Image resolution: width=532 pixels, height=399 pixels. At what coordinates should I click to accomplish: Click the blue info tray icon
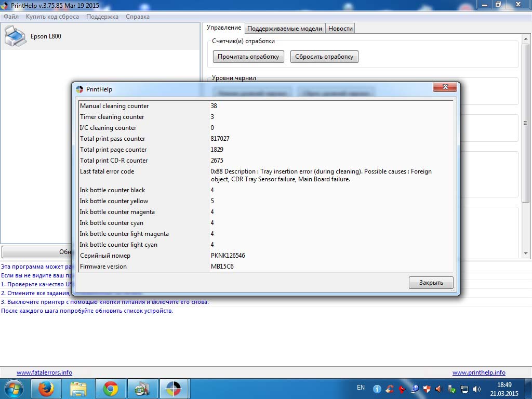pyautogui.click(x=377, y=389)
